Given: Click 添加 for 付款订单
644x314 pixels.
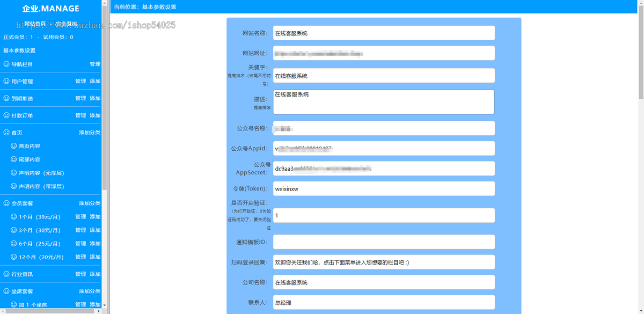Looking at the screenshot, I should pyautogui.click(x=95, y=115).
